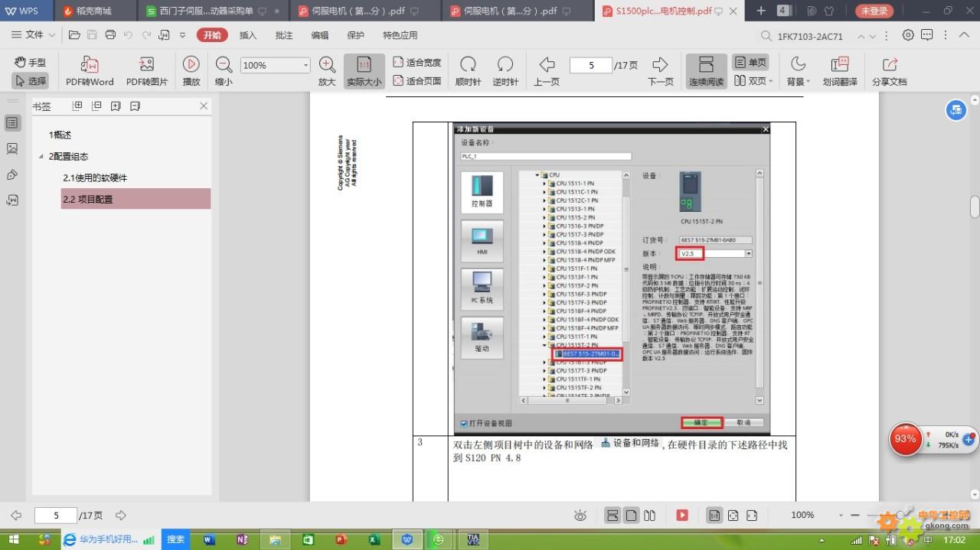Screen dimensions: 980x550
Task: Switch to 单页 single page mode
Action: coord(750,63)
